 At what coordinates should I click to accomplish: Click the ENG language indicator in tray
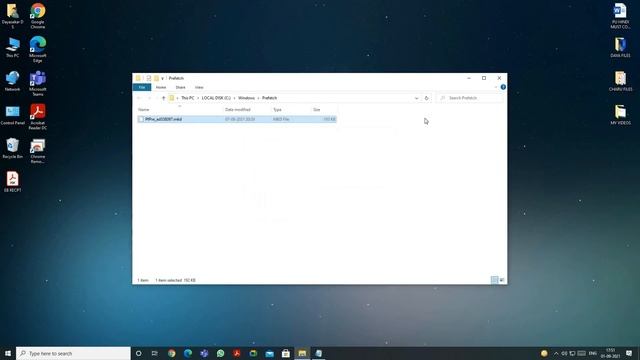click(593, 353)
